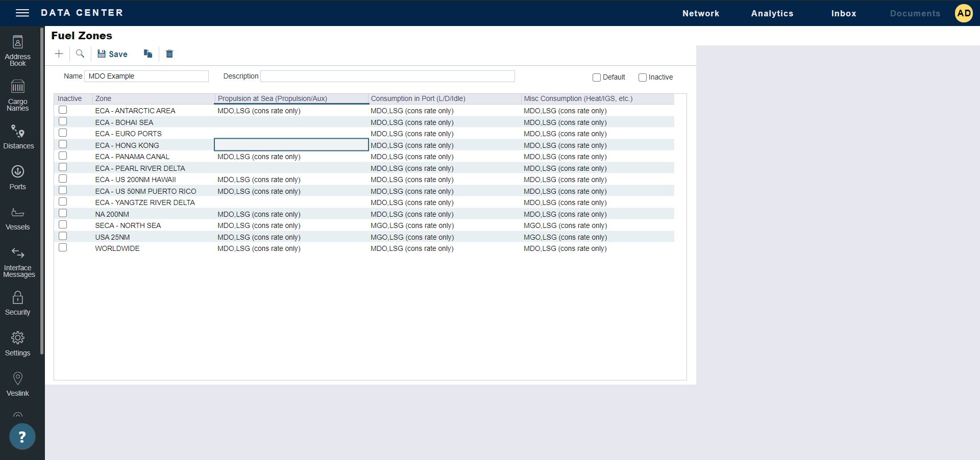This screenshot has height=460, width=980.
Task: Open Cargo Names from sidebar
Action: [18, 95]
